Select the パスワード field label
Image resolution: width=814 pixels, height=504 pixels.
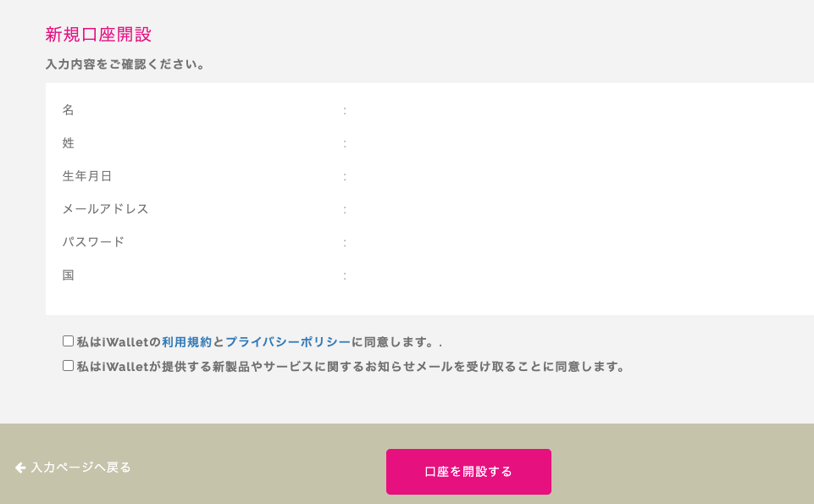tap(93, 242)
